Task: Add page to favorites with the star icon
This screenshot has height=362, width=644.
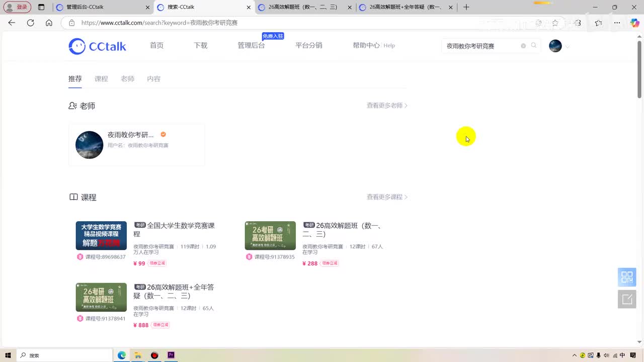Action: click(555, 23)
